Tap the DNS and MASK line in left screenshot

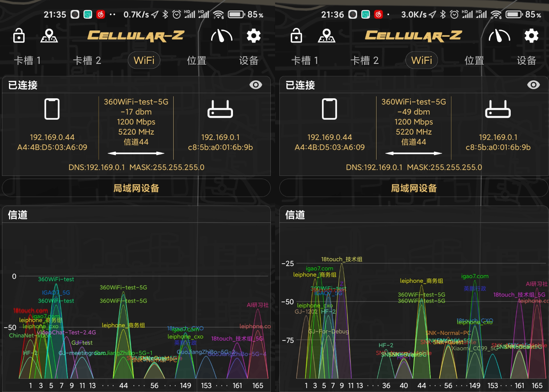tap(136, 167)
